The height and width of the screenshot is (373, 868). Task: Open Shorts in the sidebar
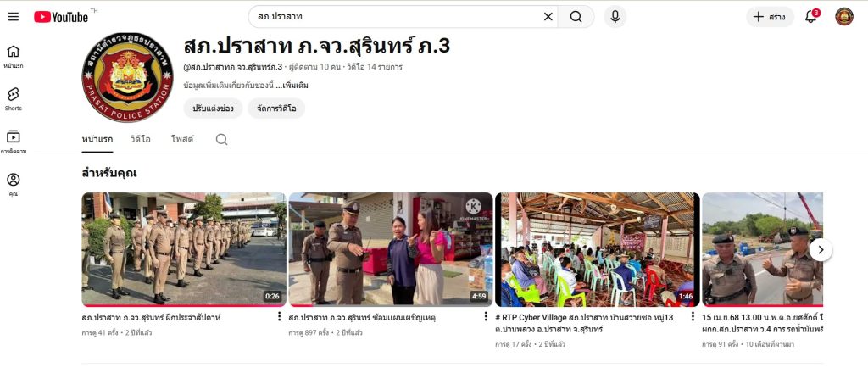14,98
